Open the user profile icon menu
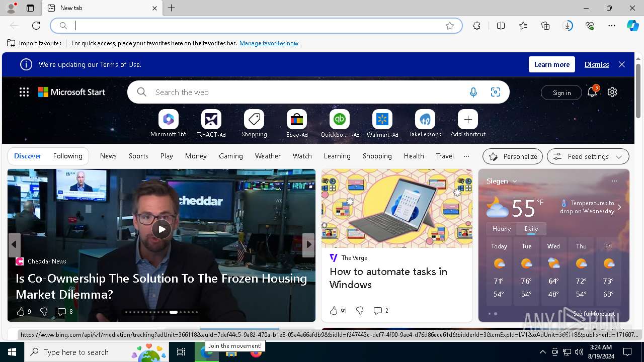Image resolution: width=644 pixels, height=362 pixels. tap(11, 8)
